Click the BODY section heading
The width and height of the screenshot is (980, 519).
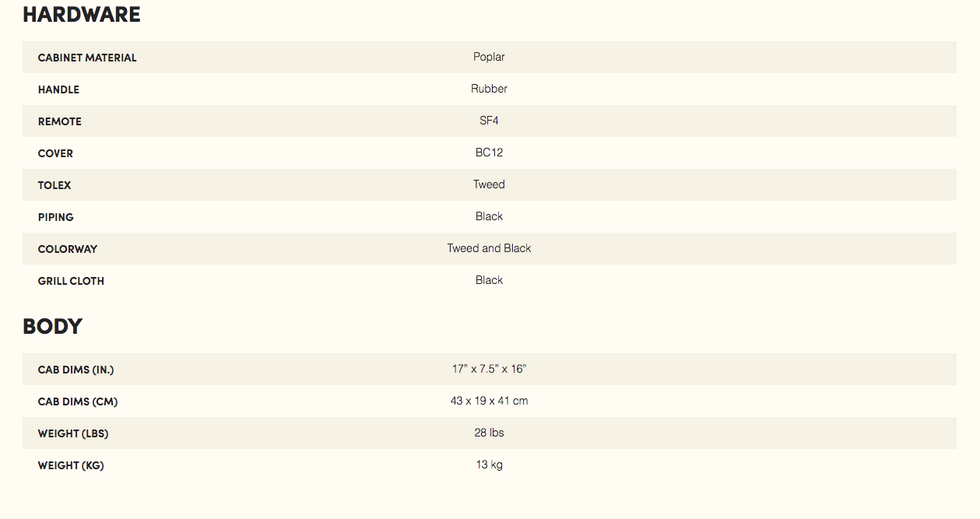[x=52, y=326]
